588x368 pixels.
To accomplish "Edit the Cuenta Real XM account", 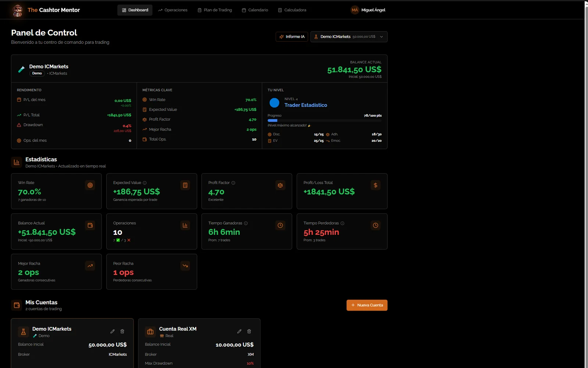I will click(239, 332).
